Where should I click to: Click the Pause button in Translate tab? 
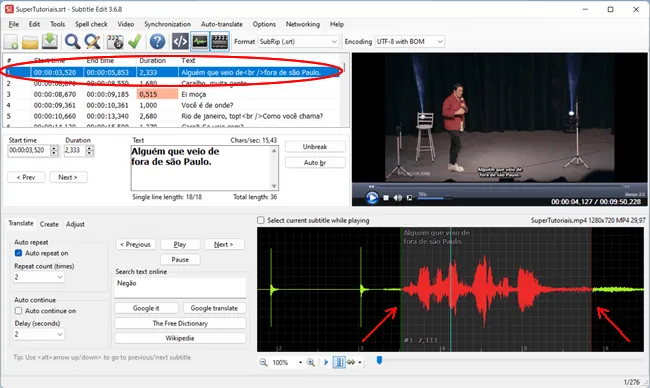click(x=180, y=259)
